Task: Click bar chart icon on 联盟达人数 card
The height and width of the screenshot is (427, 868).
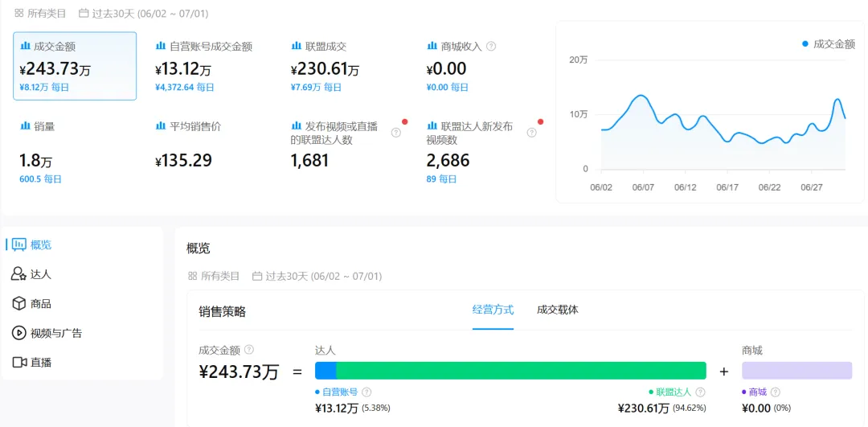Action: tap(296, 126)
